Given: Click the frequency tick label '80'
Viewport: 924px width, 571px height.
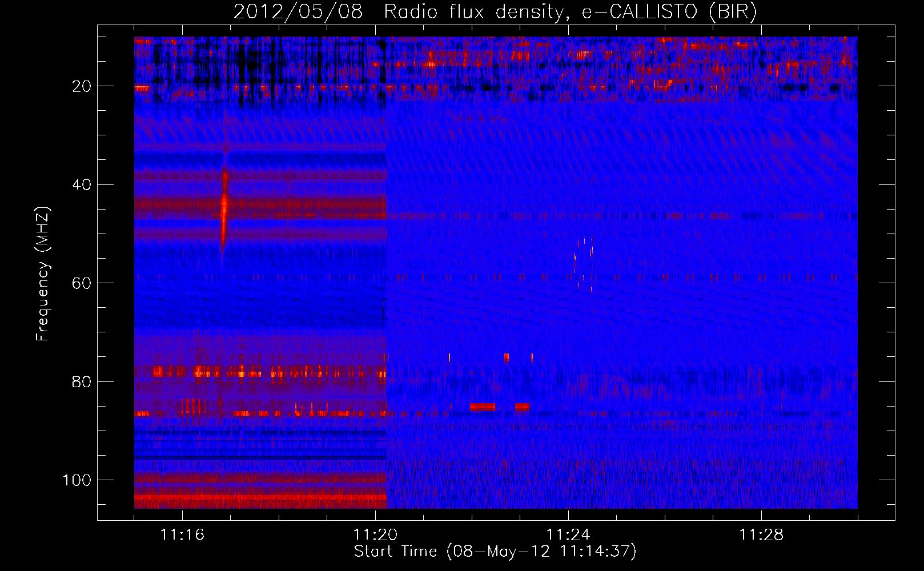Looking at the screenshot, I should [x=82, y=381].
